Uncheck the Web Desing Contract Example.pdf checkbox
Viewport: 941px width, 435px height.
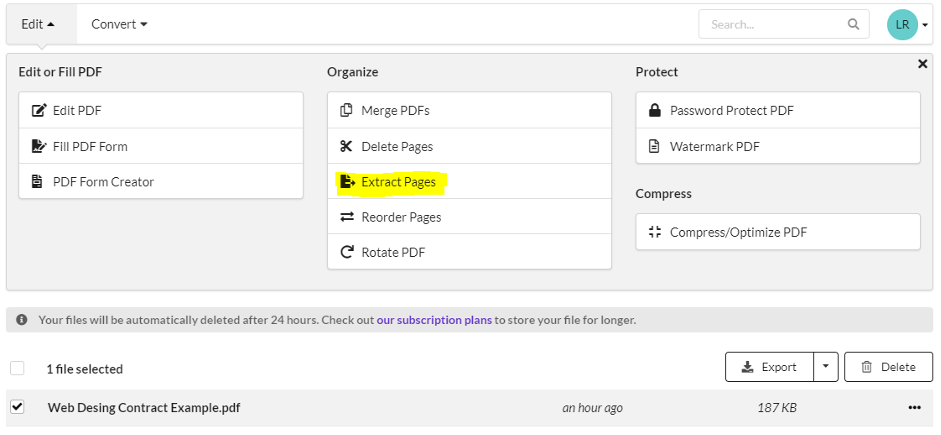pyautogui.click(x=17, y=407)
